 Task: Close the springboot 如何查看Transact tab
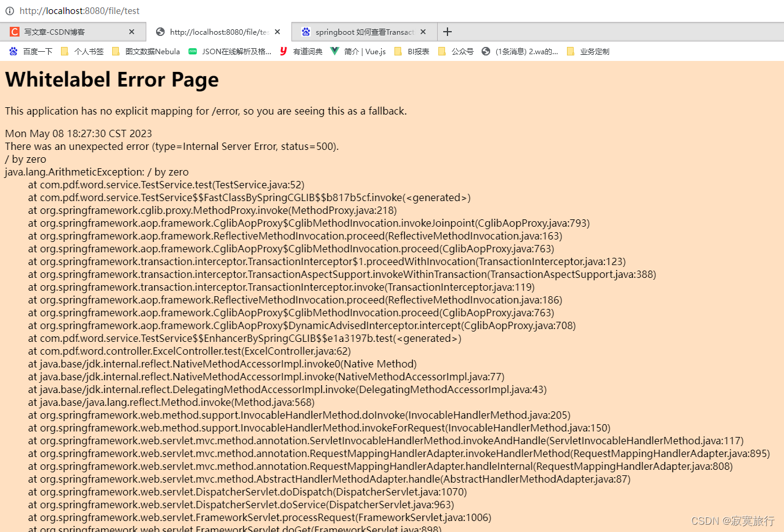pos(423,32)
